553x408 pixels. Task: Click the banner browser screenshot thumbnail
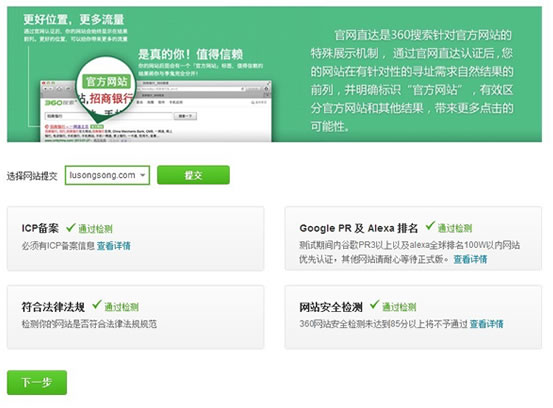click(x=156, y=111)
